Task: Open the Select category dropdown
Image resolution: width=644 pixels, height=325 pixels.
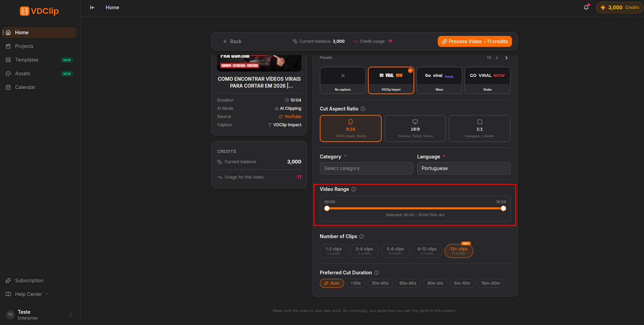Action: [366, 168]
